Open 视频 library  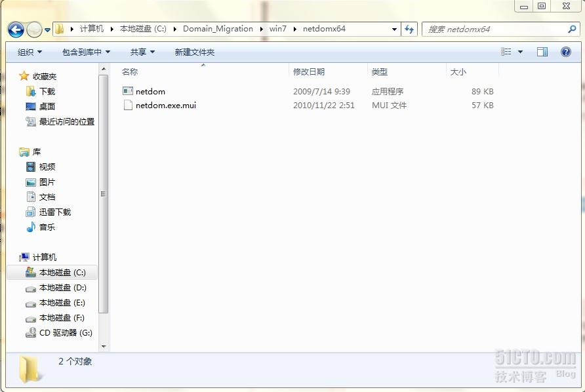pyautogui.click(x=47, y=167)
